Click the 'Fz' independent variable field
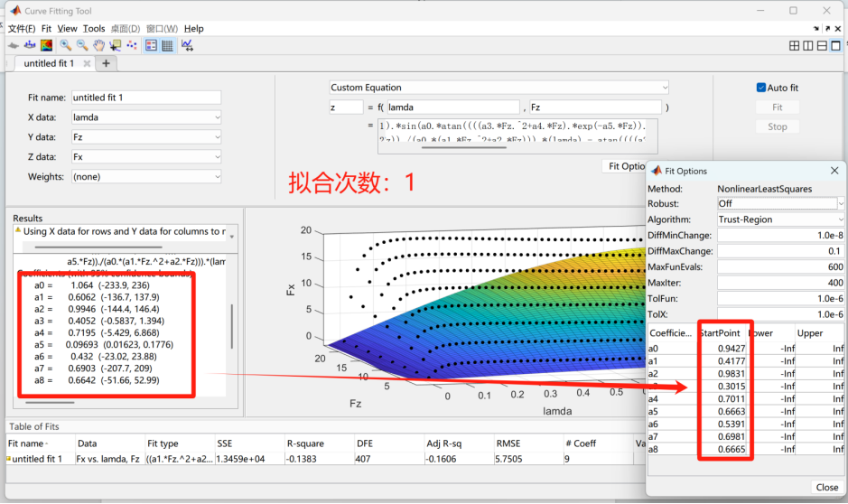The width and height of the screenshot is (848, 504). 595,107
